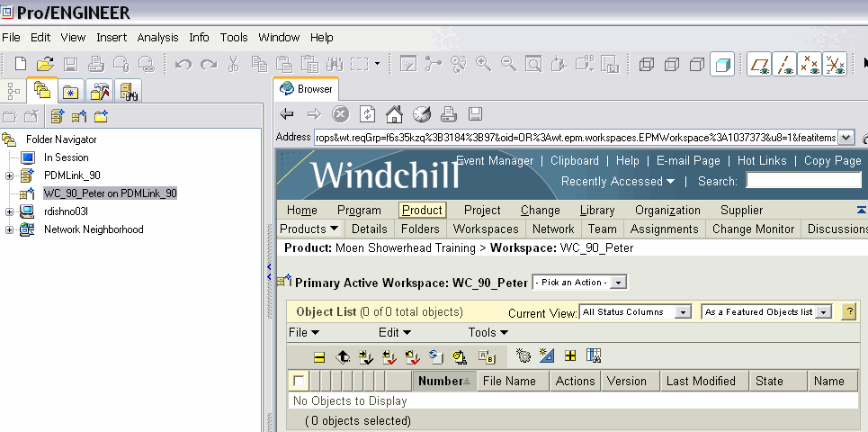Open the Model Tree navigator tab
The image size is (868, 432).
coord(13,92)
